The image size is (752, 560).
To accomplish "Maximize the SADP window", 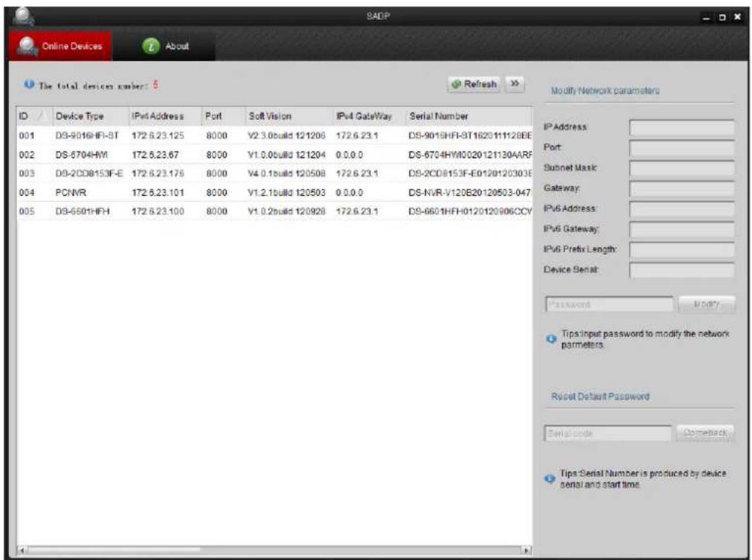I will click(x=722, y=18).
